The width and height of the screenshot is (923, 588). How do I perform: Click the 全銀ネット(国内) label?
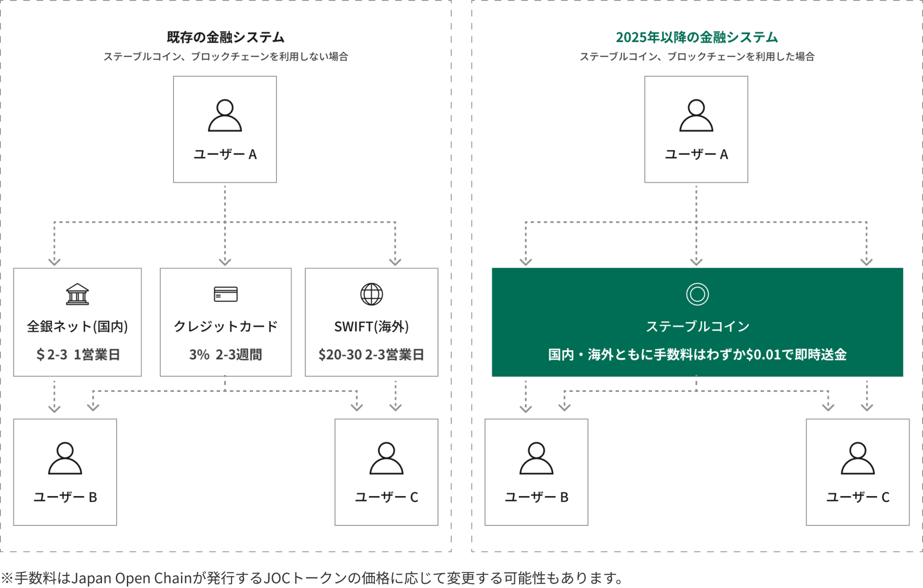(x=77, y=327)
